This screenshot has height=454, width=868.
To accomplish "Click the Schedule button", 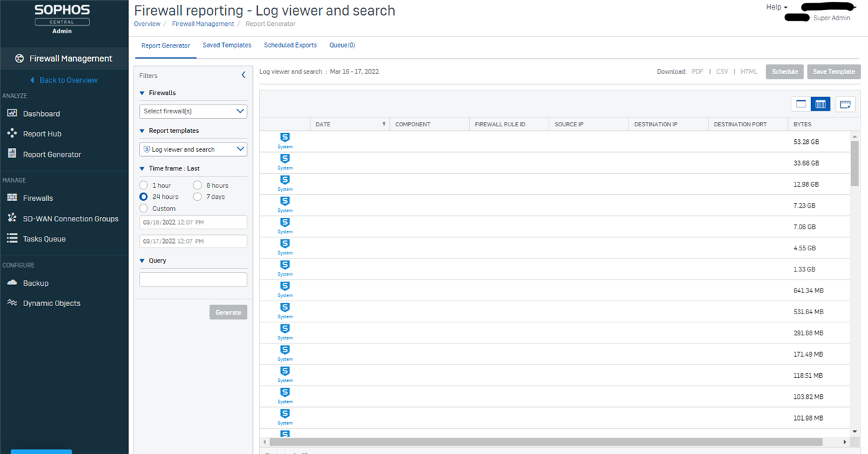I will pos(785,72).
